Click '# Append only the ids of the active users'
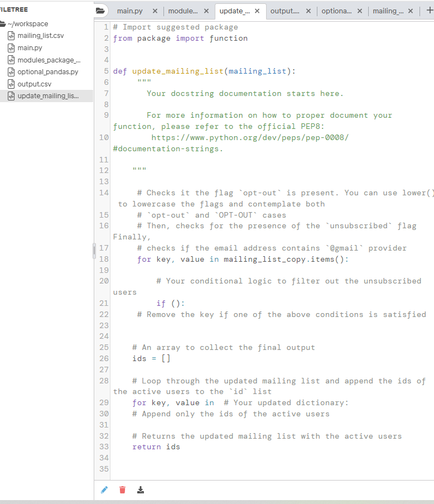Viewport: 434px width, 504px height. [x=231, y=414]
